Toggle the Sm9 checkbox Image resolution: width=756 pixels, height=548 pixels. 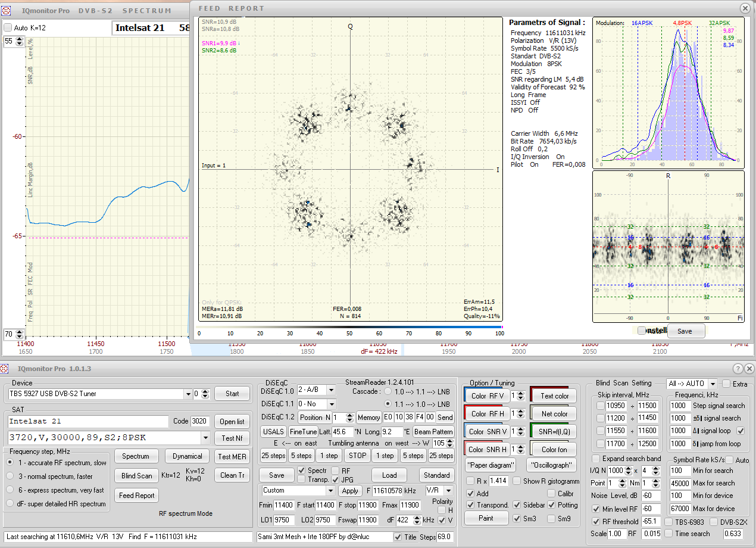pos(552,518)
